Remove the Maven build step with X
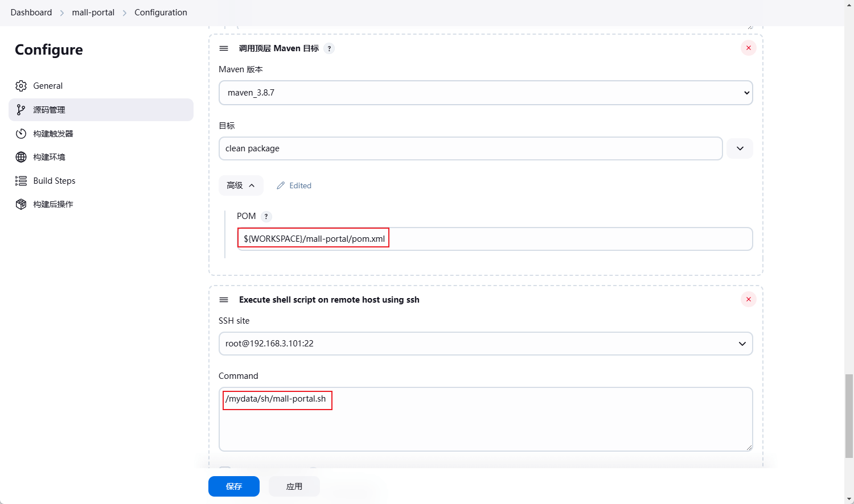Screen dimensions: 854x504 click(x=748, y=48)
